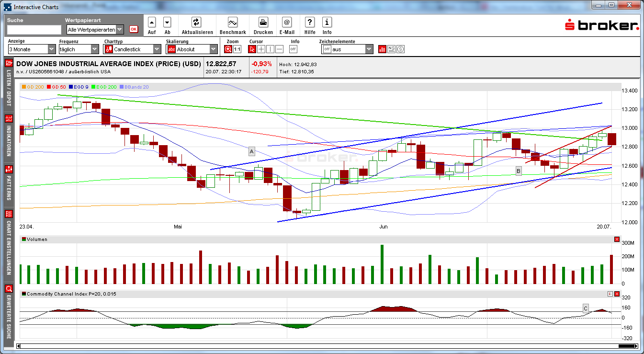Click the -0,93% change value
Image resolution: width=644 pixels, height=354 pixels.
[x=261, y=64]
